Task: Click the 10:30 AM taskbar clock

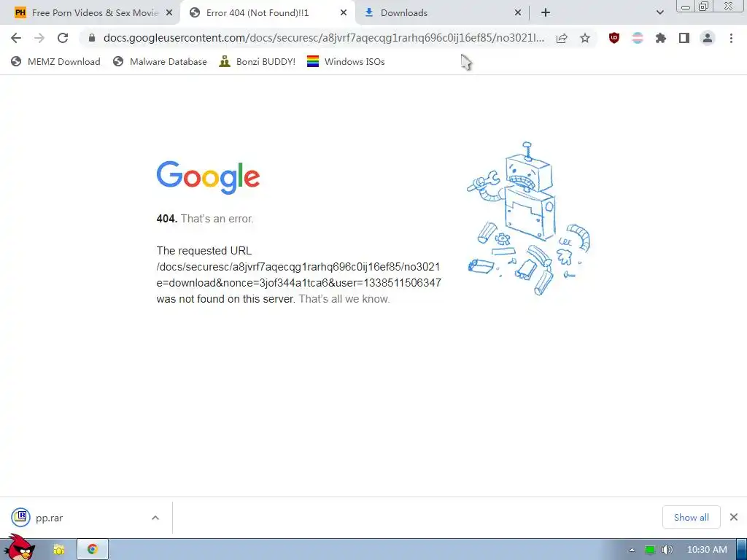Action: [x=707, y=550]
